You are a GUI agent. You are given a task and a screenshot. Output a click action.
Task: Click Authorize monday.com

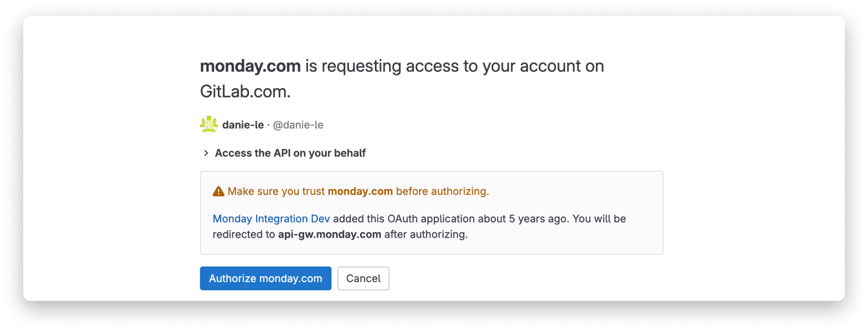click(x=265, y=278)
